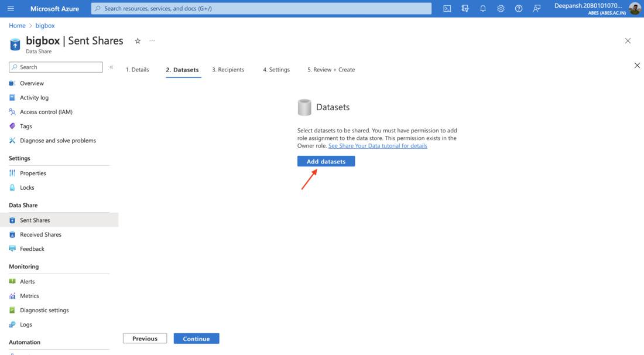The image size is (644, 355).
Task: Open Activity log in the sidebar
Action: 34,97
